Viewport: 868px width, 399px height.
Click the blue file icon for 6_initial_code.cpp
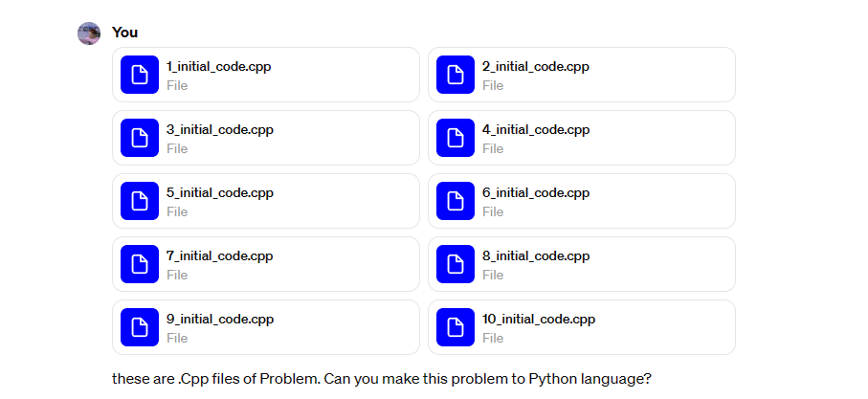point(455,201)
